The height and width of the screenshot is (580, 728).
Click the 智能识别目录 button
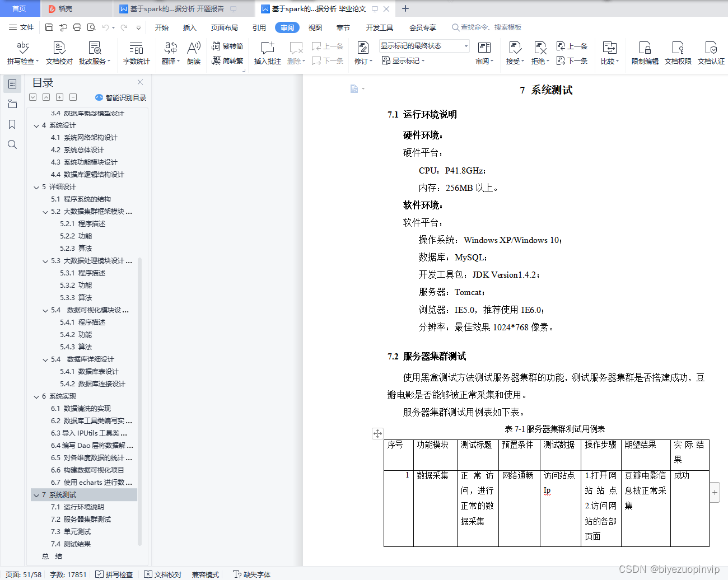[120, 97]
